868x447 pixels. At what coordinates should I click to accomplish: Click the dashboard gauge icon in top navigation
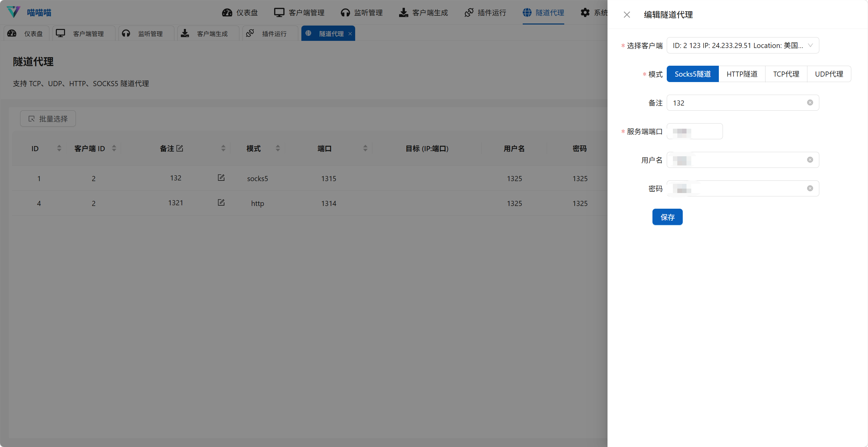[x=227, y=13]
